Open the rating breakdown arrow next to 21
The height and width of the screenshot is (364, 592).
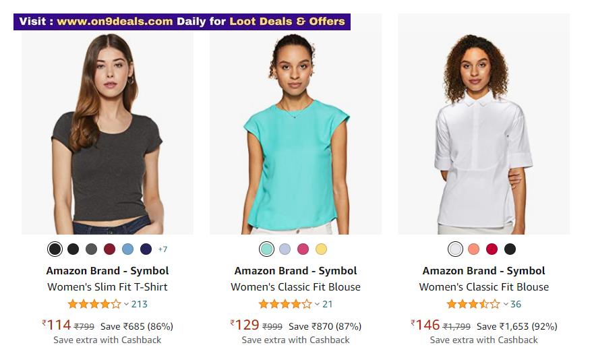coord(317,304)
